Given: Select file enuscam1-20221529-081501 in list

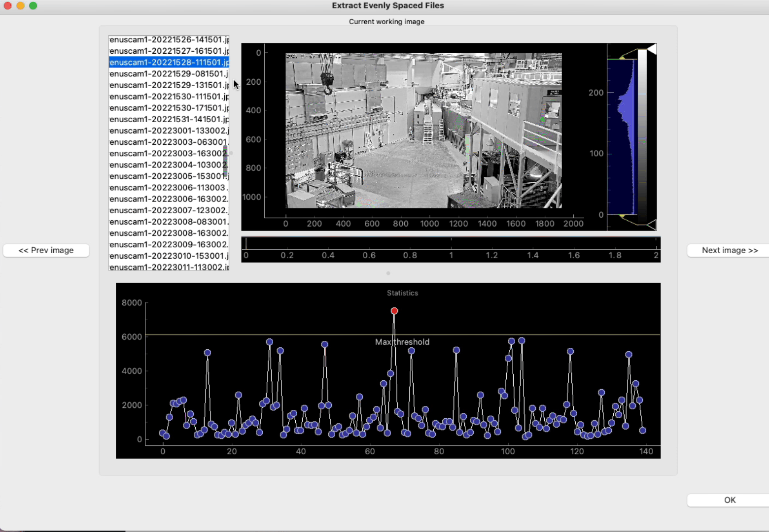Looking at the screenshot, I should click(169, 74).
